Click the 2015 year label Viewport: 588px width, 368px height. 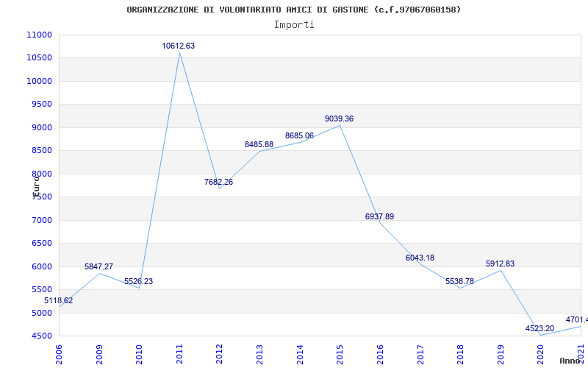[x=340, y=354]
